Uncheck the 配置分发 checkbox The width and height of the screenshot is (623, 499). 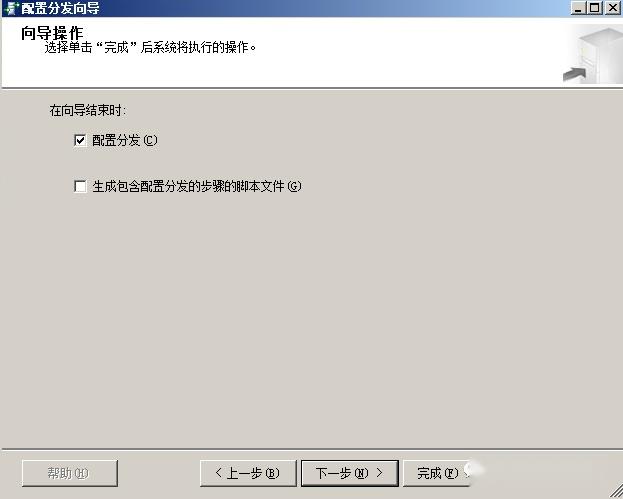click(x=80, y=140)
